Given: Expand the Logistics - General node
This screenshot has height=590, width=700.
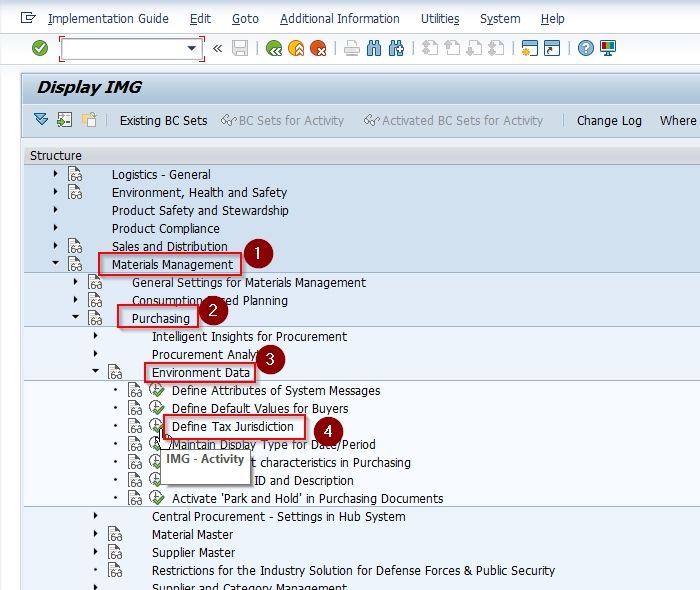Looking at the screenshot, I should point(55,174).
